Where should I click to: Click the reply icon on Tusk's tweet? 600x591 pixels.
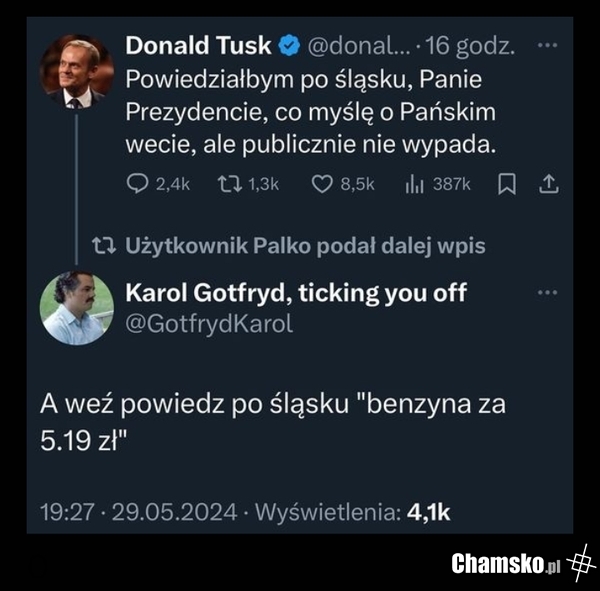point(138,184)
